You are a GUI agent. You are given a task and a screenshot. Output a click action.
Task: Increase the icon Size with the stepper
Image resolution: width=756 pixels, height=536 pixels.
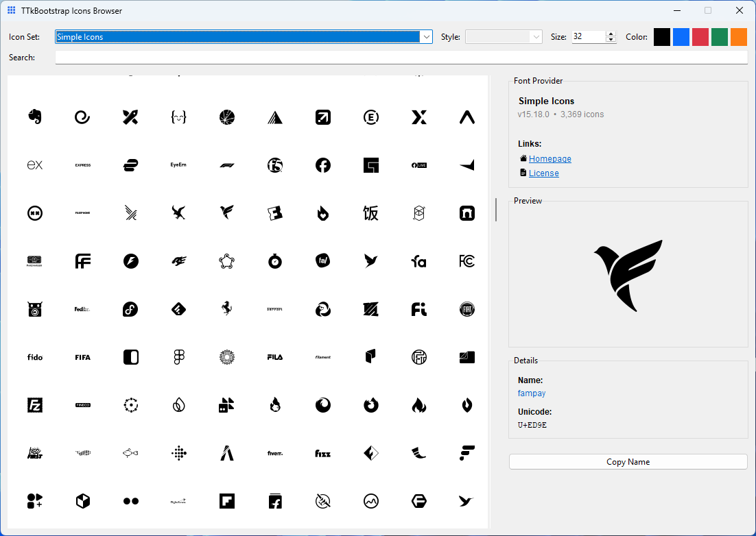pos(610,34)
